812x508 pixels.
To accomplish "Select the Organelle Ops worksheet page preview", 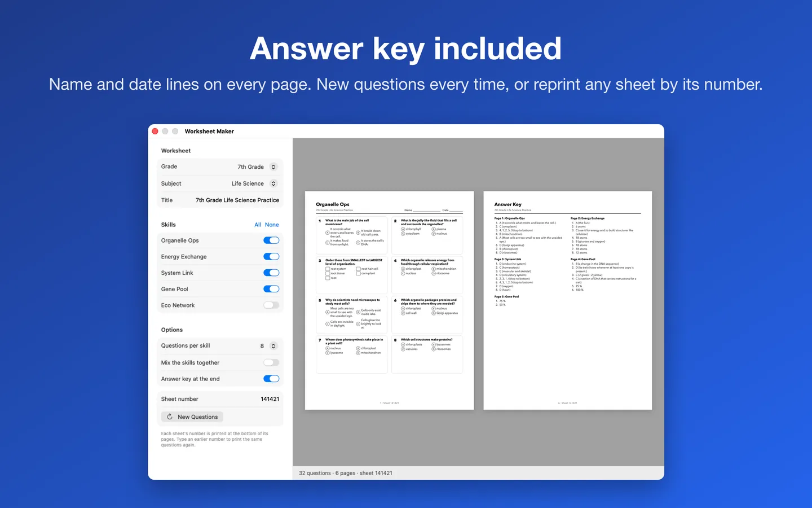I will (x=389, y=300).
